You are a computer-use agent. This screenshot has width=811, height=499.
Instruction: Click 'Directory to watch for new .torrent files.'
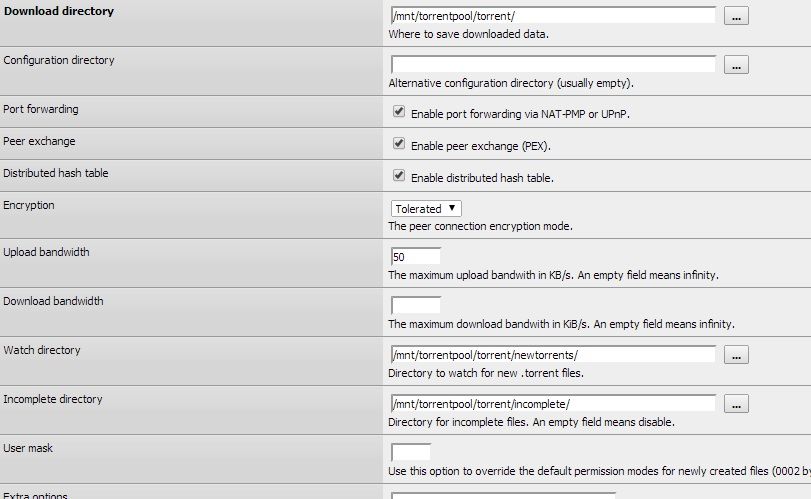tap(486, 373)
